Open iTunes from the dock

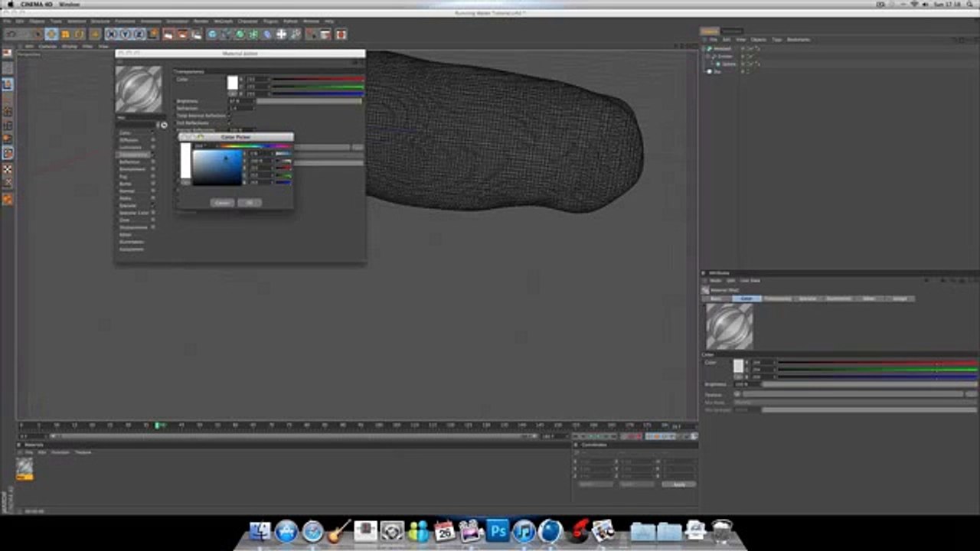524,530
